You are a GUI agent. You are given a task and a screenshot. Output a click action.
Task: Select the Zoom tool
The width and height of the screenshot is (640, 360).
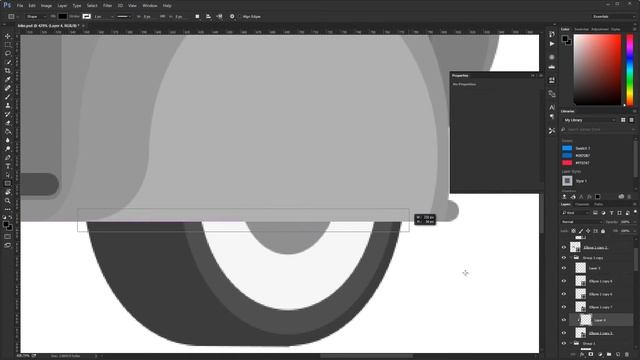coord(8,201)
